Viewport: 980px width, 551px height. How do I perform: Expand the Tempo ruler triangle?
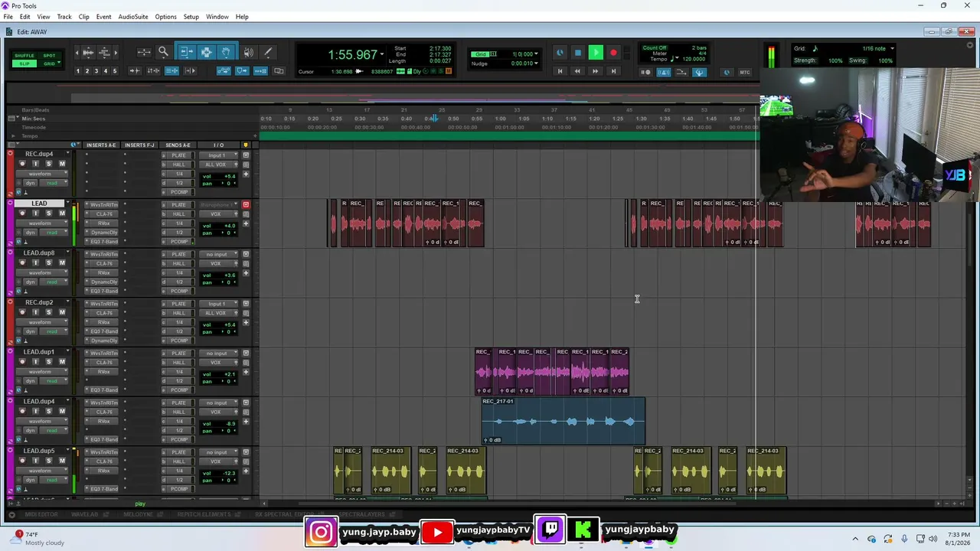14,136
